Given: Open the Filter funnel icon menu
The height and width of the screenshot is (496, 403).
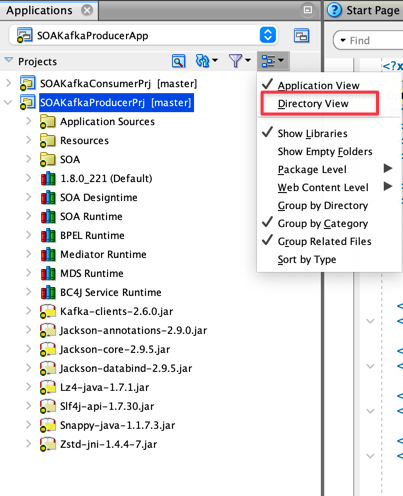Looking at the screenshot, I should (x=239, y=61).
